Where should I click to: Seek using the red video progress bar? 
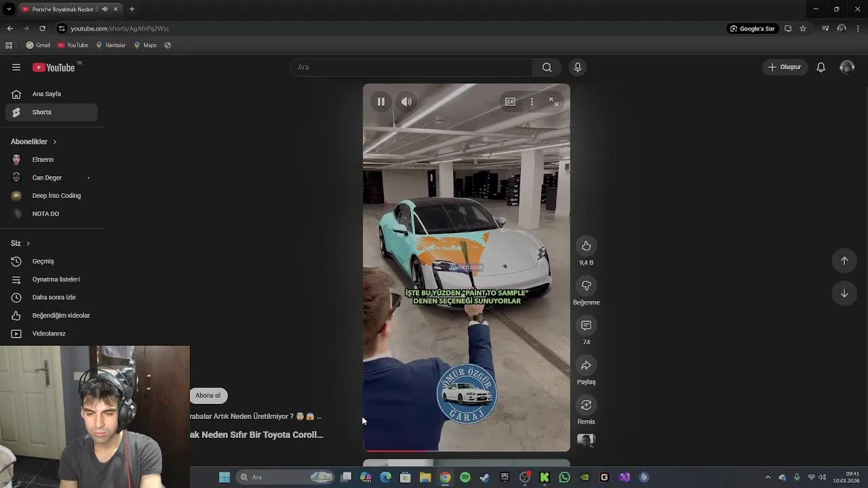click(467, 450)
